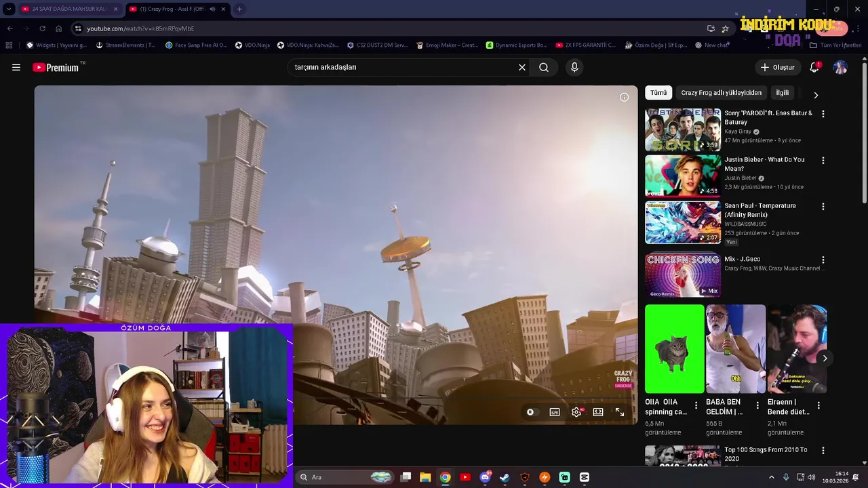The image size is (868, 488).
Task: Open options for OIIA OIIA short
Action: tap(696, 405)
